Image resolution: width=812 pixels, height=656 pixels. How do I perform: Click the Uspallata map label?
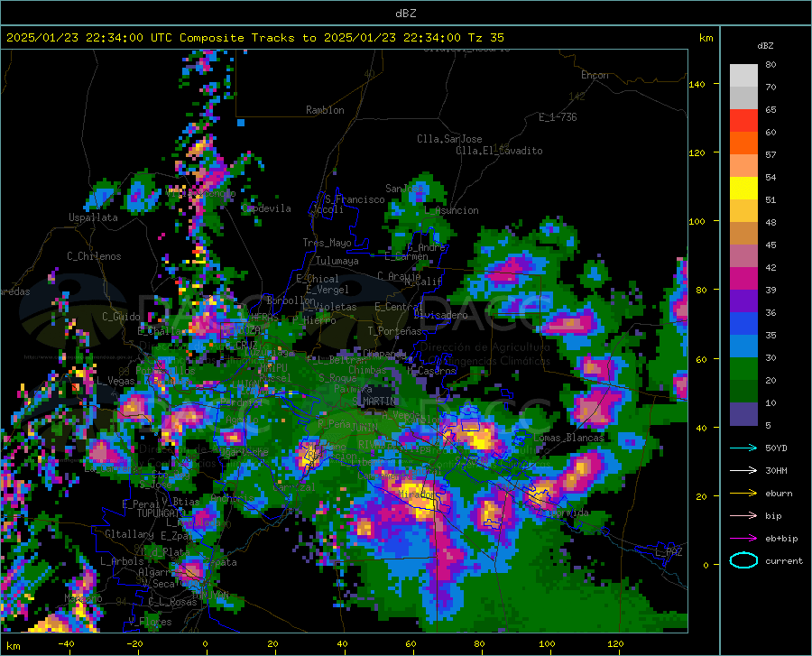click(x=93, y=217)
